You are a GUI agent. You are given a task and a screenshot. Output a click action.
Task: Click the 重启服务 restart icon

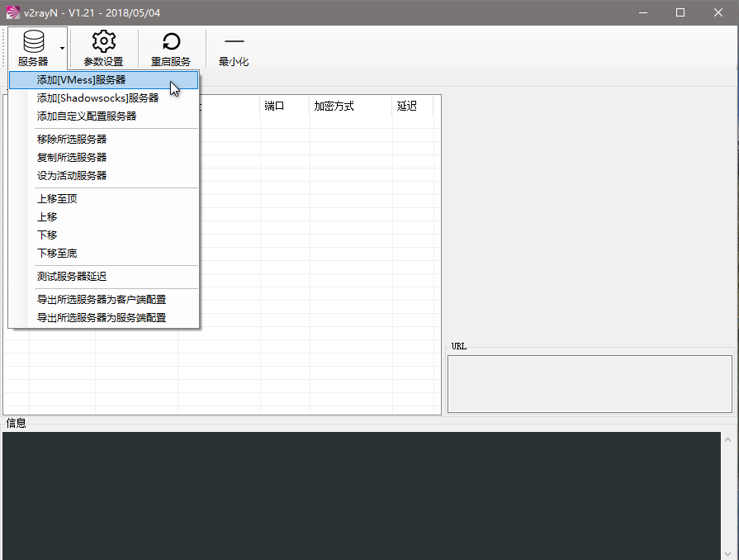[x=171, y=41]
